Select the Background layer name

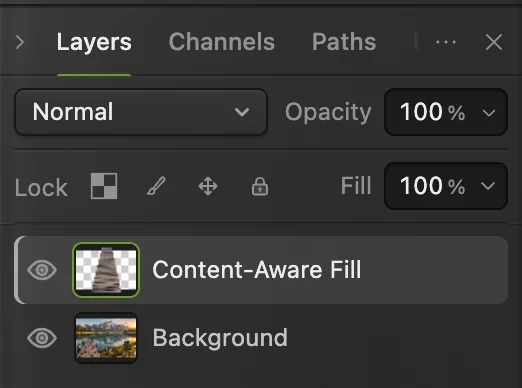(220, 338)
